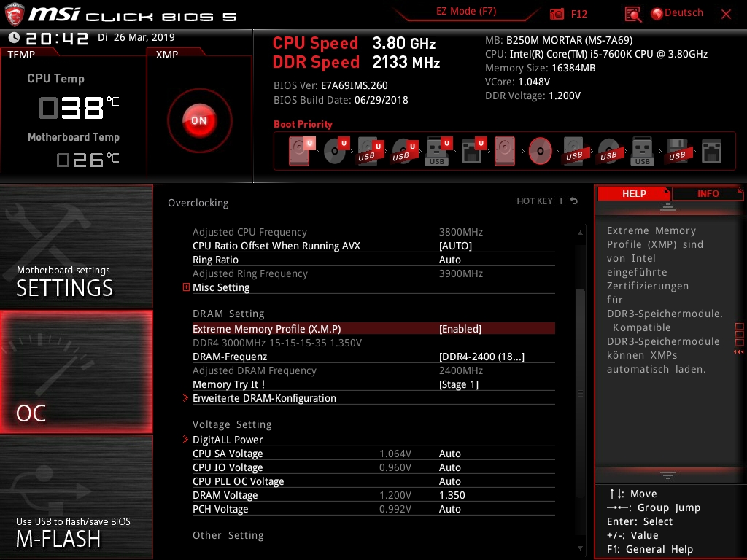Click the Adjusted Ring Frequency 3900MHz row
This screenshot has width=747, height=560.
[x=373, y=273]
